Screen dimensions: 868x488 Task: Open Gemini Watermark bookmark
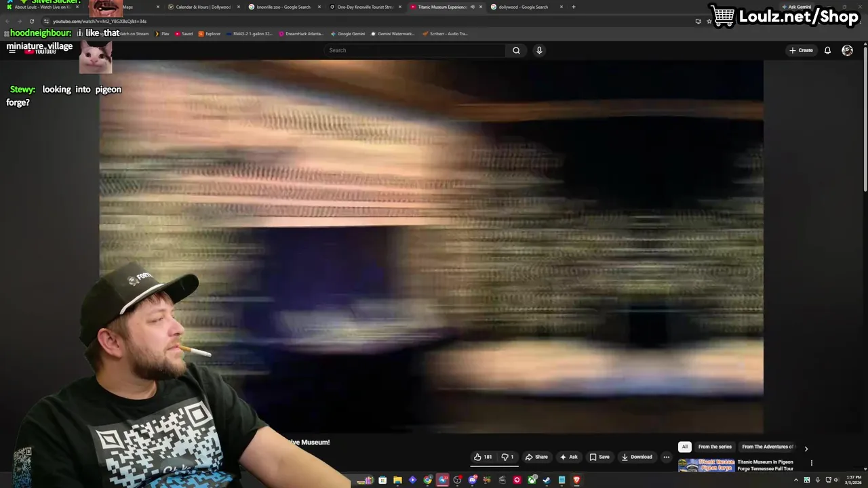[393, 33]
